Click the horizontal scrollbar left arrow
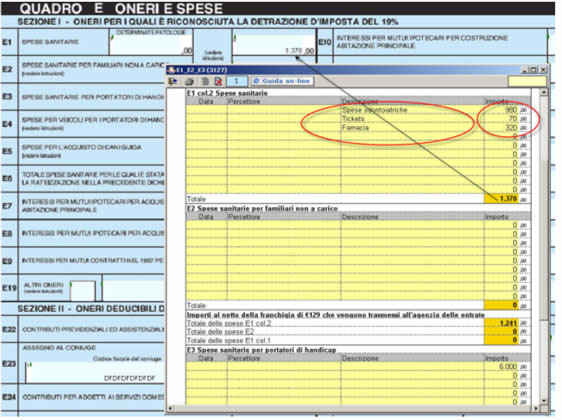 click(x=170, y=408)
